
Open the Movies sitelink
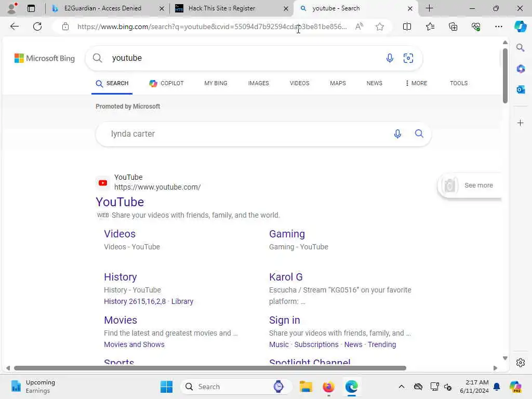click(x=121, y=320)
